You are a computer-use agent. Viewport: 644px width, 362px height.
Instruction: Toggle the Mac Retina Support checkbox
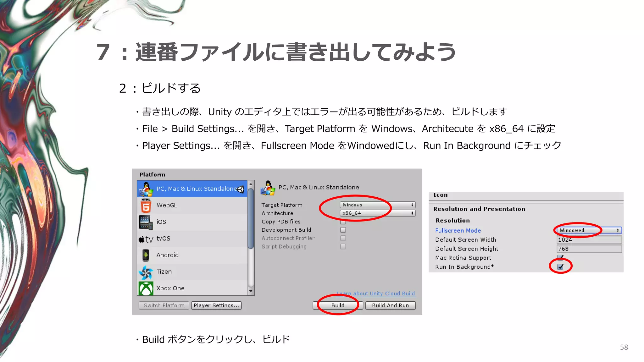pos(560,258)
